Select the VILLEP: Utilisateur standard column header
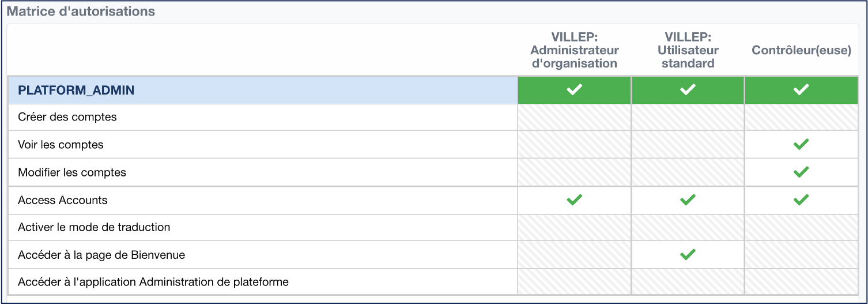This screenshot has width=868, height=305. click(x=688, y=50)
